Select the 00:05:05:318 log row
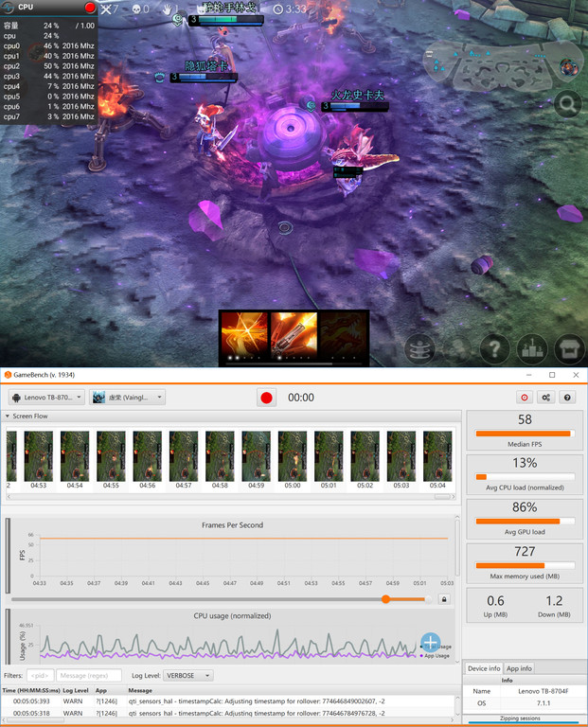588x727 pixels. (x=229, y=713)
